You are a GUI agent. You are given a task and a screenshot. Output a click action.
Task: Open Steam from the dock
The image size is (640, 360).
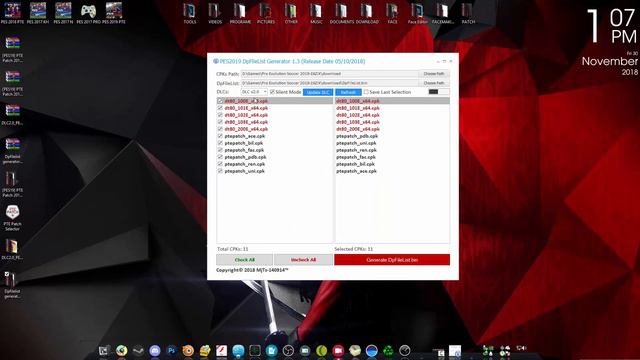[138, 350]
